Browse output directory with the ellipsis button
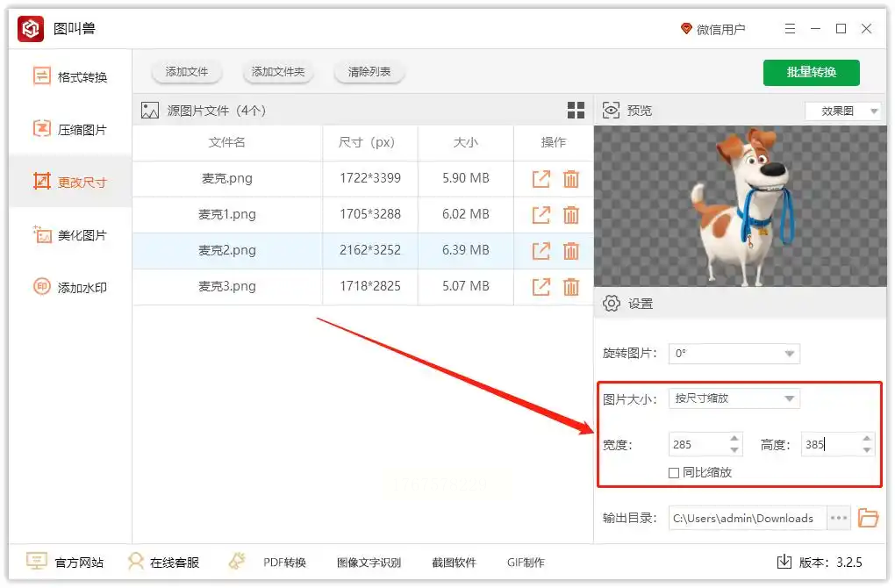Screen dimensions: 895x588 click(839, 518)
